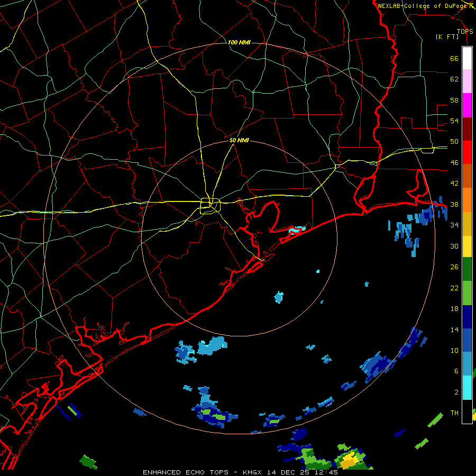Image resolution: width=476 pixels, height=476 pixels.
Task: Click the white swatch atop the tops legend
Action: (467, 58)
